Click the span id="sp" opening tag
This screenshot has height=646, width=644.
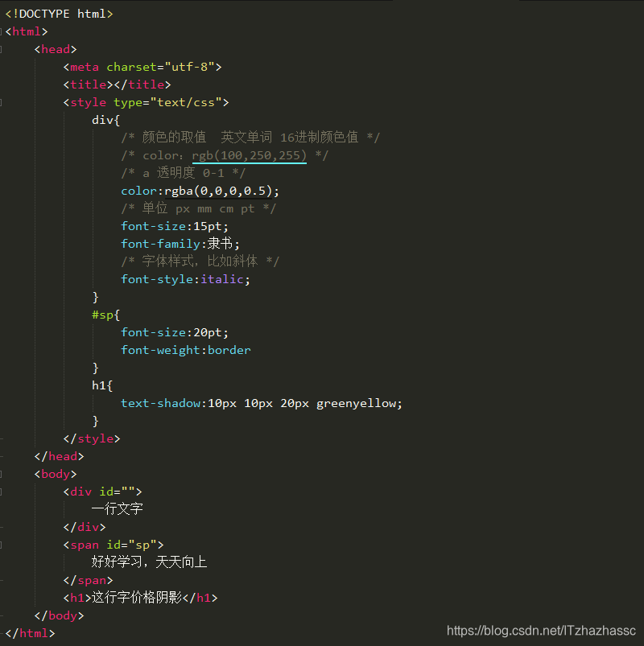114,545
